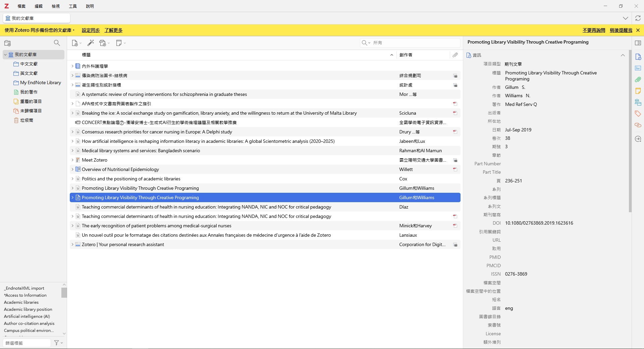This screenshot has width=644, height=349.
Task: Open 我的著作 publications
Action: click(x=29, y=92)
